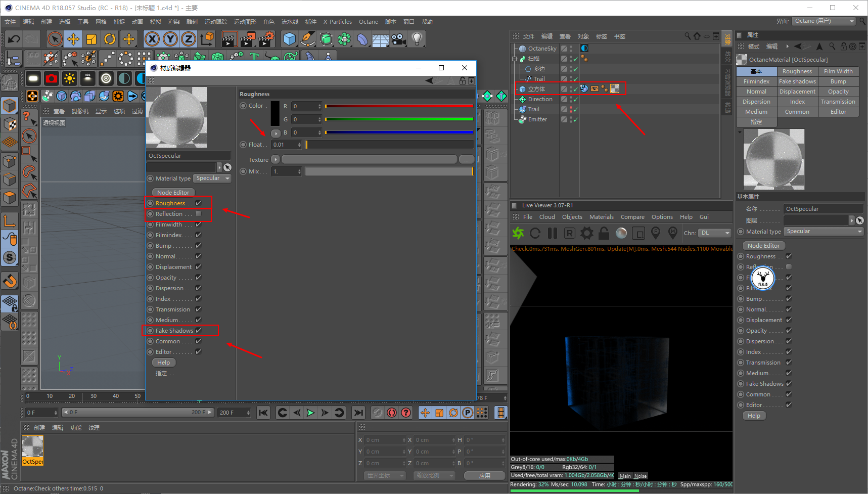Jump to the end of the timeline
868x494 pixels.
358,413
